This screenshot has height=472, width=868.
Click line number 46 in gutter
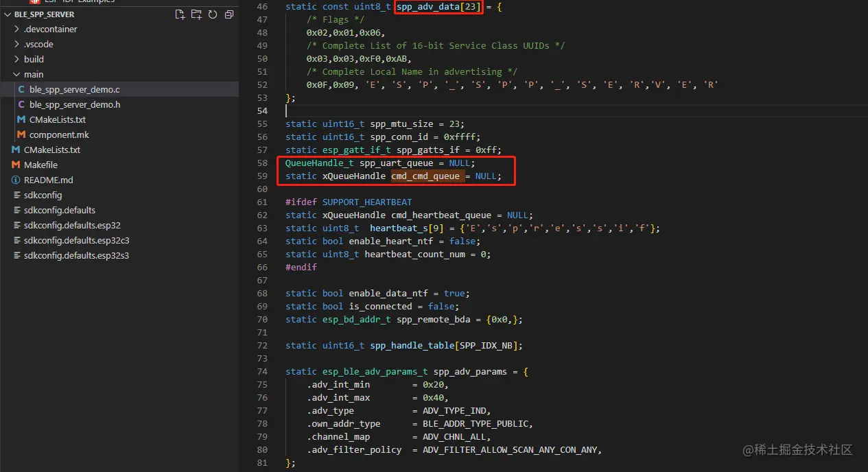coord(261,6)
